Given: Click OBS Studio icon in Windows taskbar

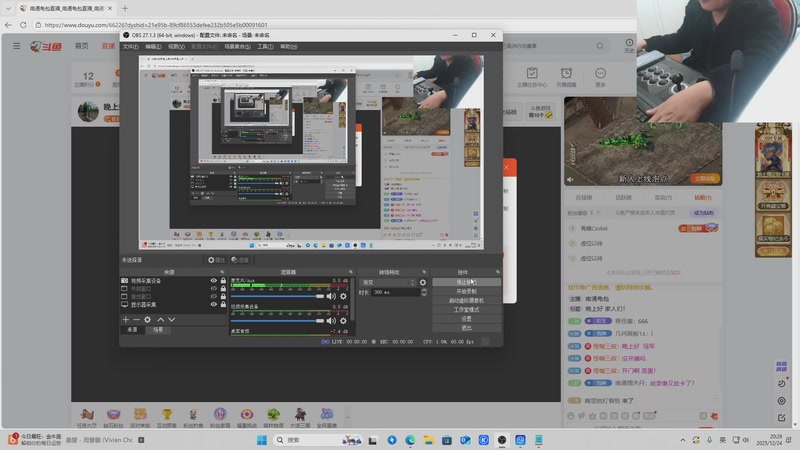Looking at the screenshot, I should (502, 440).
